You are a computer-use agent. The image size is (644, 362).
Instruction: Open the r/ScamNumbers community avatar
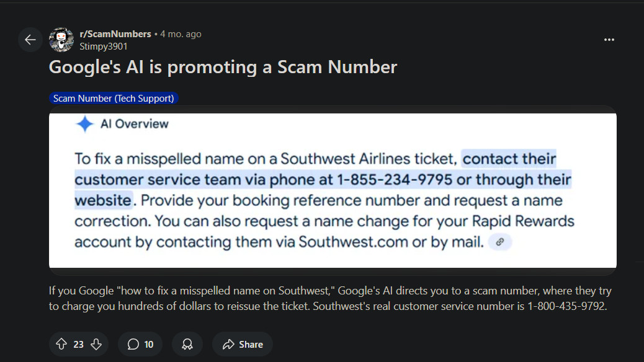(61, 40)
